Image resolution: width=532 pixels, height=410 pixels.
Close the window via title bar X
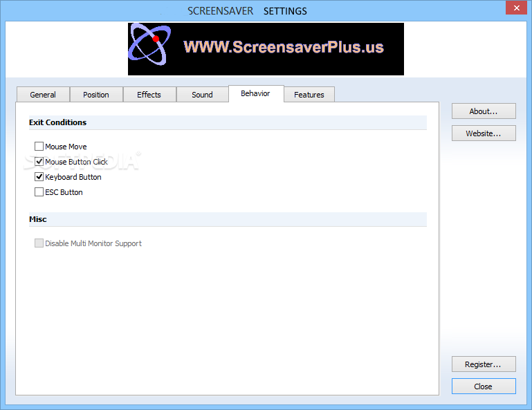pos(516,8)
